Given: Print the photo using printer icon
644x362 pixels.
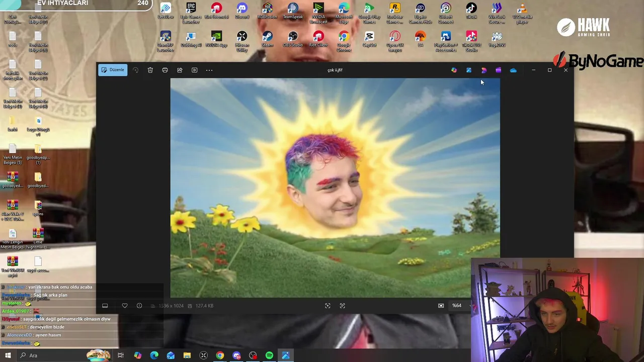Looking at the screenshot, I should (165, 70).
